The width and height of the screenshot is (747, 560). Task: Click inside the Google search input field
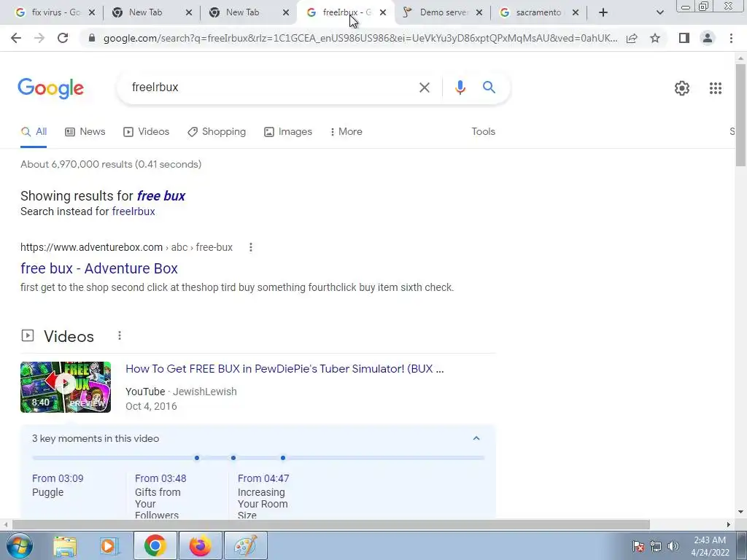pos(271,87)
